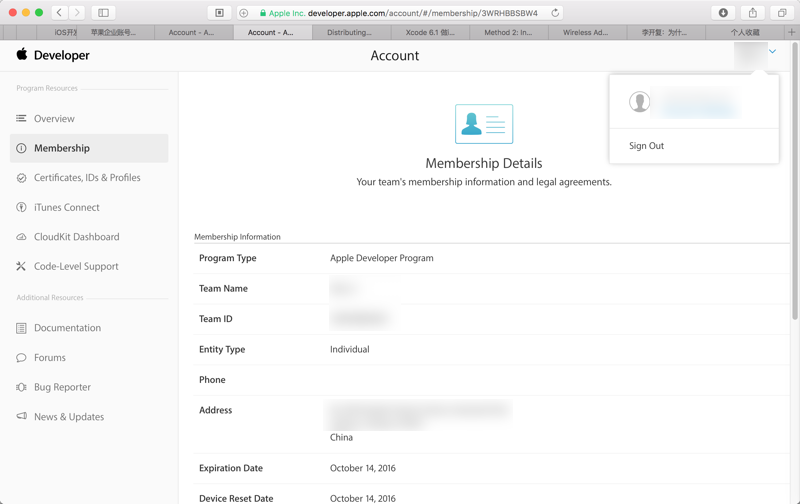
Task: Switch to the Method 2: In... tab
Action: pyautogui.click(x=509, y=32)
